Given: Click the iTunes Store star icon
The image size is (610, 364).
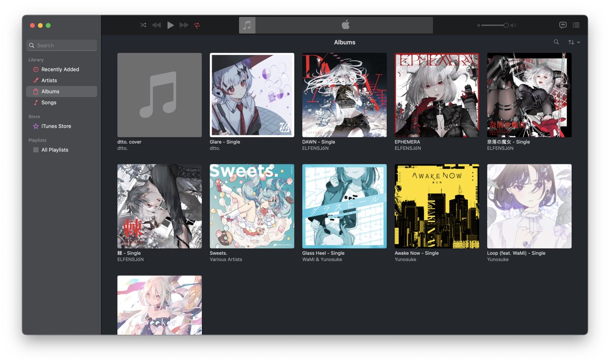Looking at the screenshot, I should pos(36,126).
